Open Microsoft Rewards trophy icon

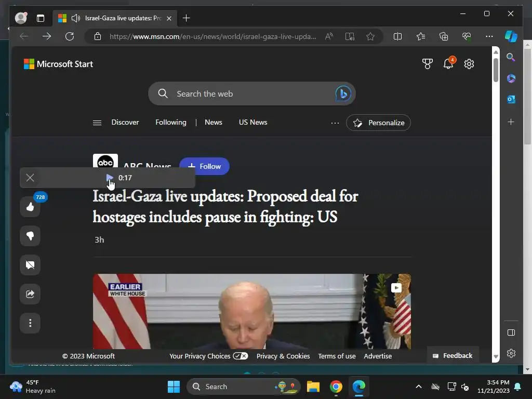(428, 64)
